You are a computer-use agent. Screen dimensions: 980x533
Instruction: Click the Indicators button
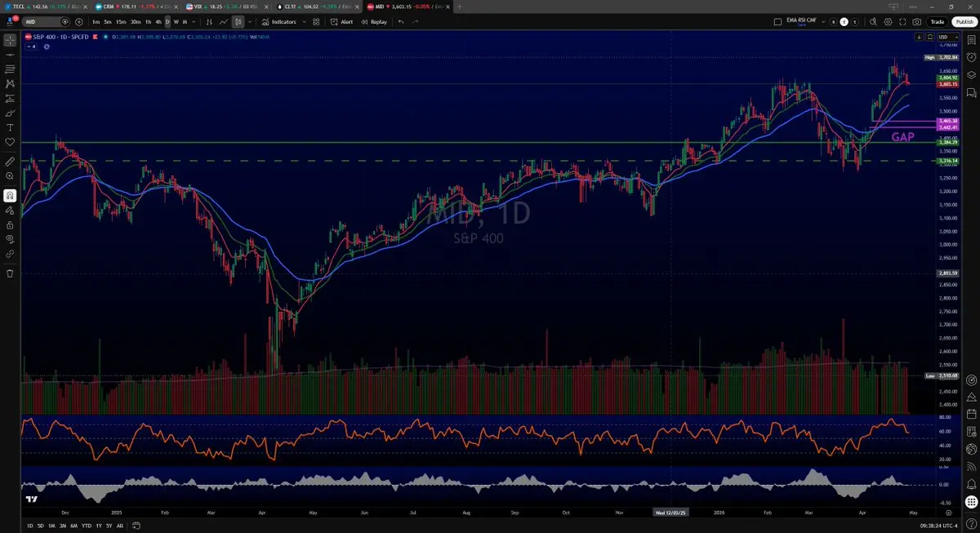click(x=279, y=22)
